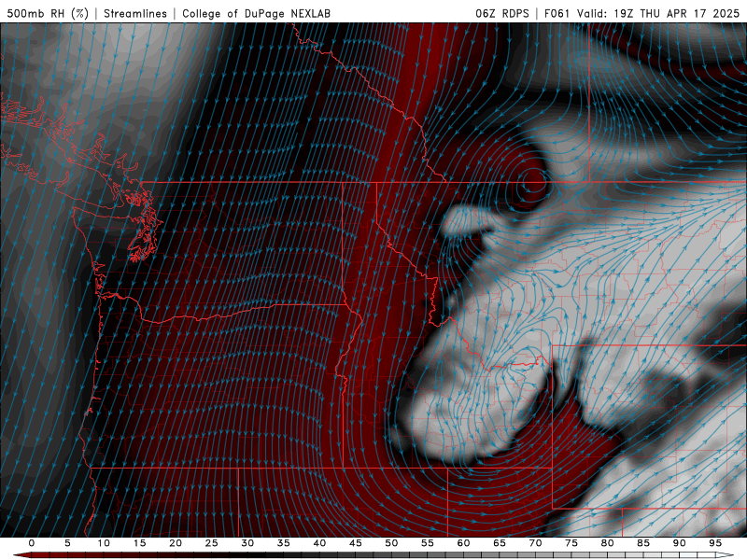Click the colorbar label "65"
Image resolution: width=747 pixels, height=560 pixels.
pos(500,543)
